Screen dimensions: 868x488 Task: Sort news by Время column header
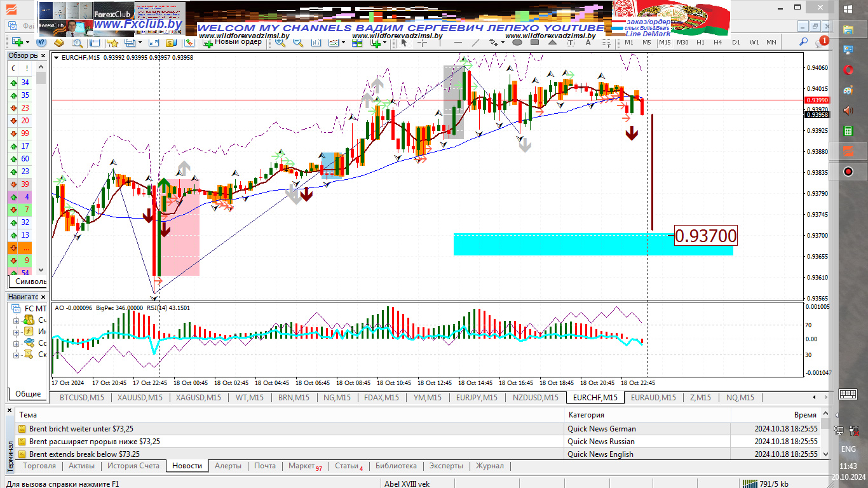(x=775, y=414)
